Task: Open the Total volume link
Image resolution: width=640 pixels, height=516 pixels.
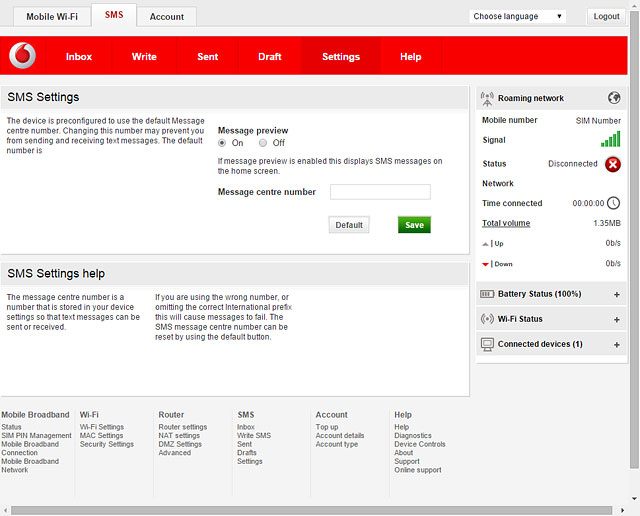Action: point(506,223)
